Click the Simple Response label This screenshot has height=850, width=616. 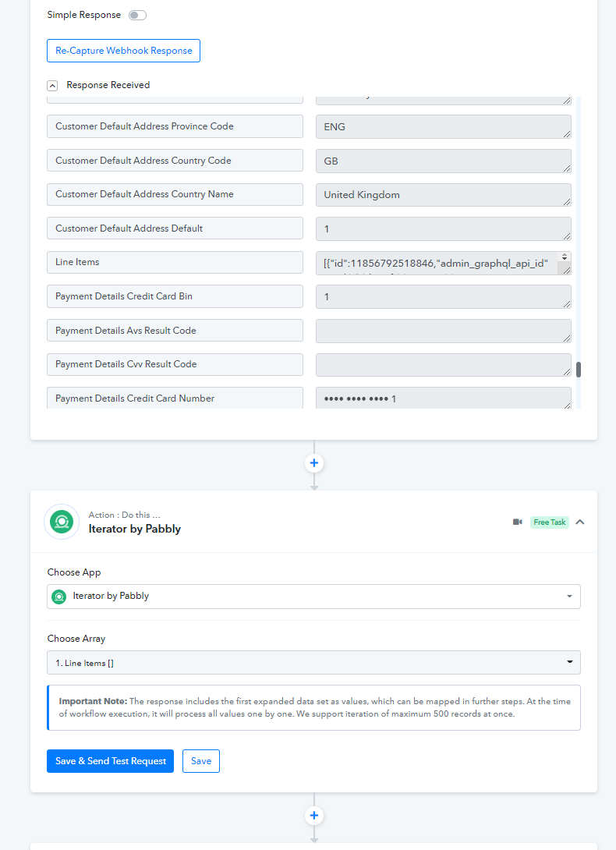coord(84,15)
